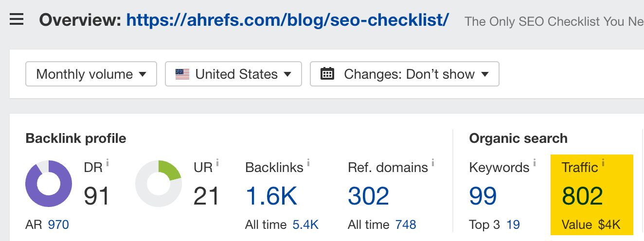Click the Backlinks info icon
The width and height of the screenshot is (644, 241).
tap(308, 163)
